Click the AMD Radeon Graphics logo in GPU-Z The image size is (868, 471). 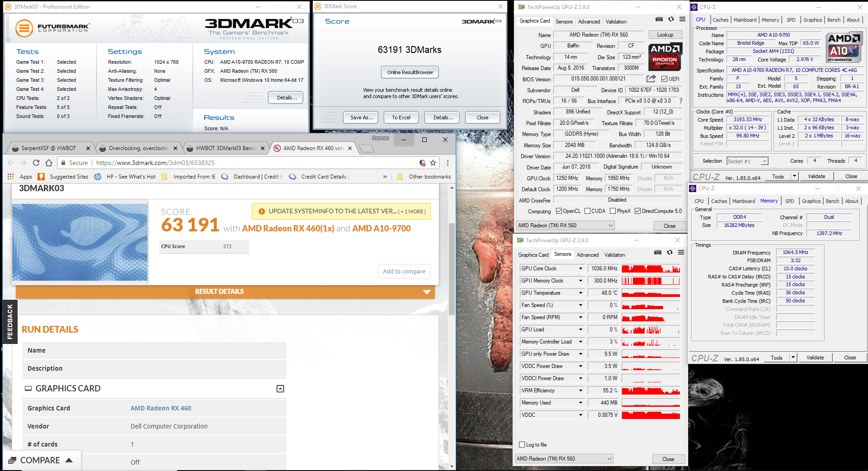665,57
